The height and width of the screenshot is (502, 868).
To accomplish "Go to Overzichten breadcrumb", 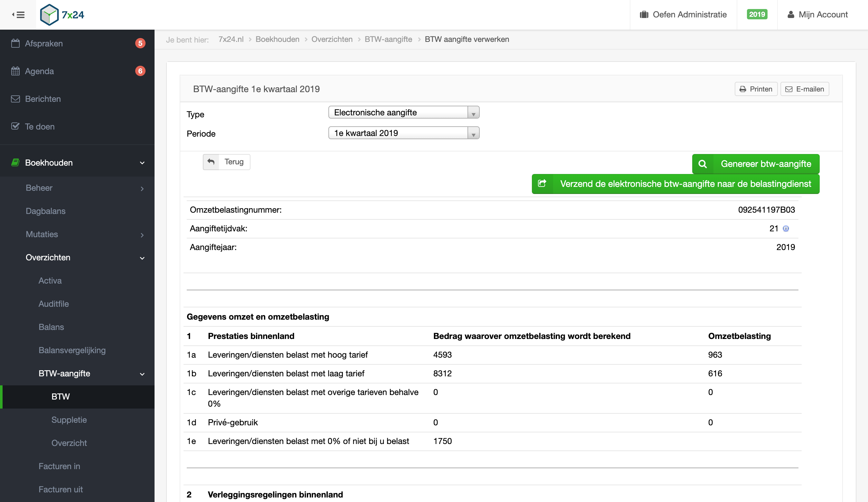I will (332, 39).
